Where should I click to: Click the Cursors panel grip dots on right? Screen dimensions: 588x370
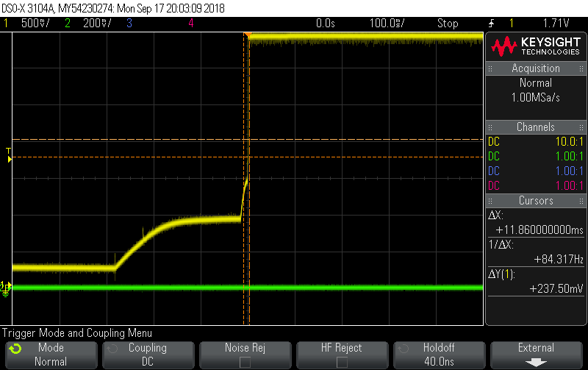tap(581, 201)
